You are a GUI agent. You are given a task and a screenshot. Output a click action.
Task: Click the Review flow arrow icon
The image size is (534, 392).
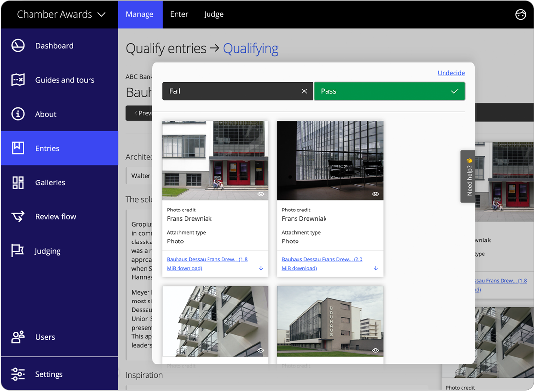(18, 216)
